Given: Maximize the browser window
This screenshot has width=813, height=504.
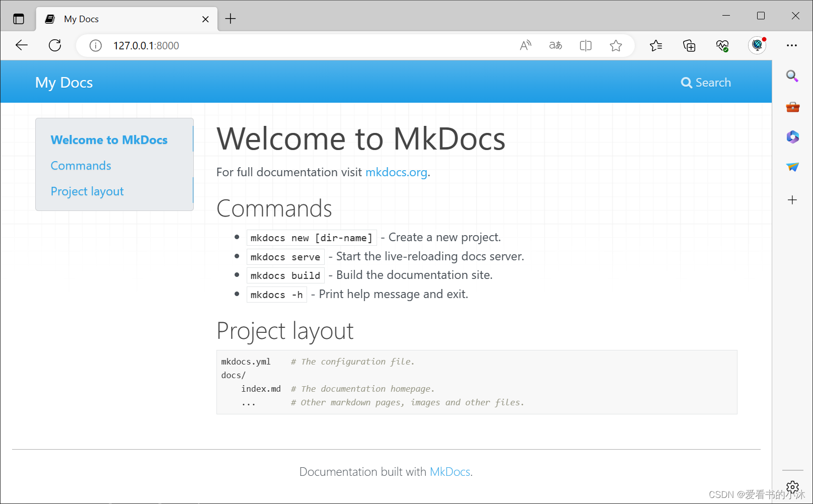Looking at the screenshot, I should (761, 16).
